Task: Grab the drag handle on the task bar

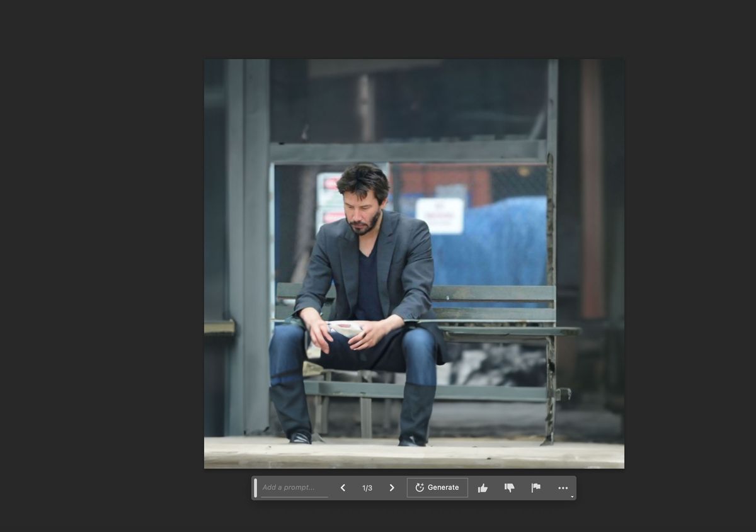Action: (x=255, y=487)
